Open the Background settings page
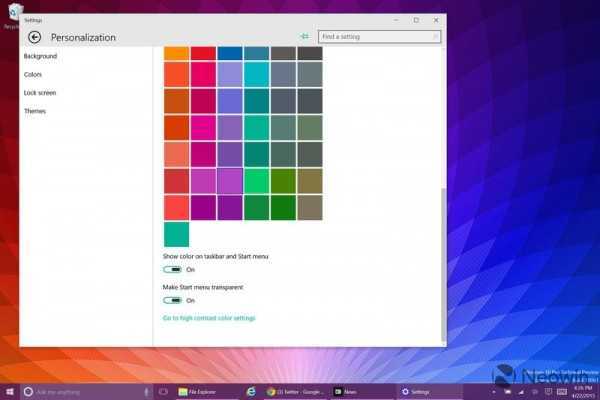The width and height of the screenshot is (600, 400). (40, 56)
